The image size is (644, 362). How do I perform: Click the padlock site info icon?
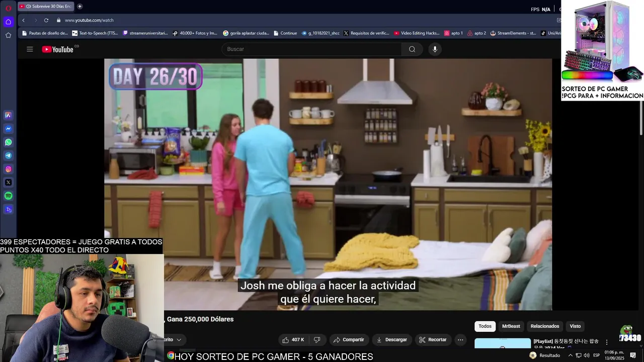point(58,20)
